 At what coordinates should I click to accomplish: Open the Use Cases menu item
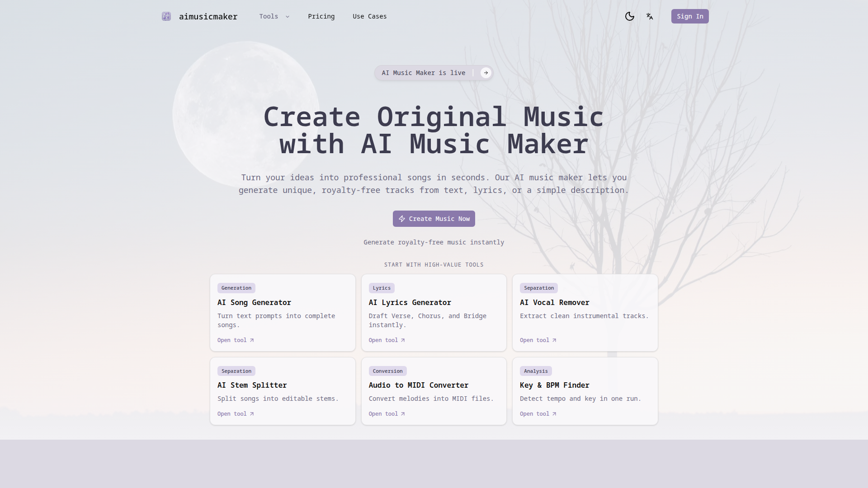click(369, 16)
